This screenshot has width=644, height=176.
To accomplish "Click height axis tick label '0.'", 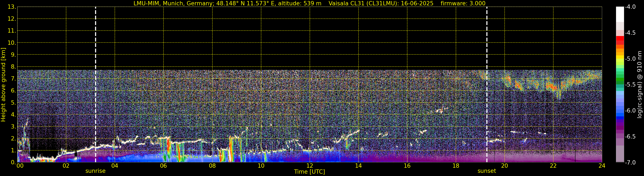I will [x=13, y=162].
